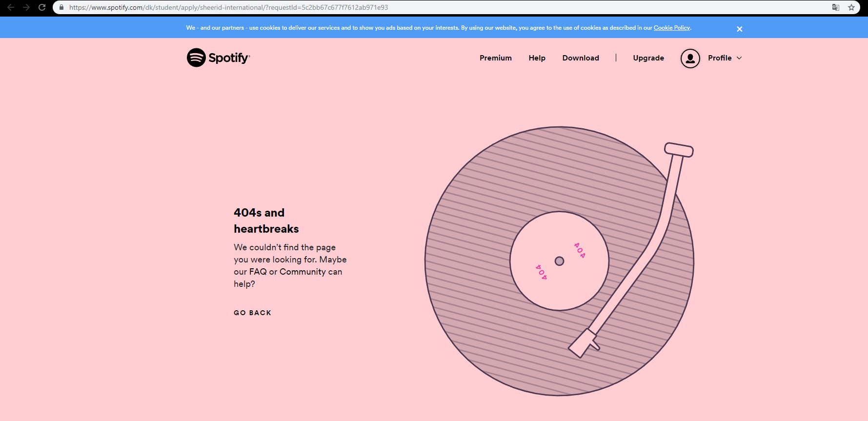
Task: Dismiss the cookie banner with X
Action: 740,29
